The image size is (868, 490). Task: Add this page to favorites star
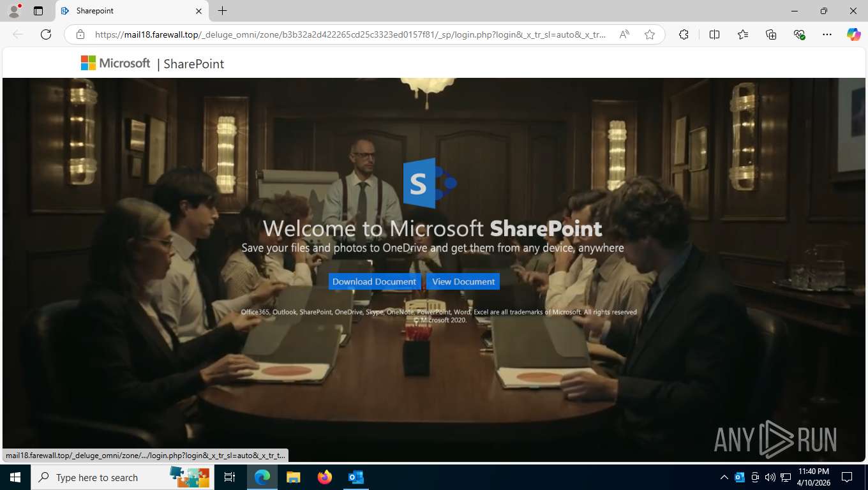(650, 34)
